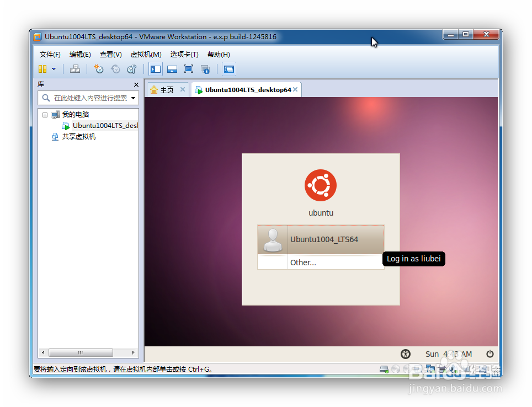Select Ubuntu1004LTS_desktop64 in library tree
The width and height of the screenshot is (532, 407).
[105, 126]
